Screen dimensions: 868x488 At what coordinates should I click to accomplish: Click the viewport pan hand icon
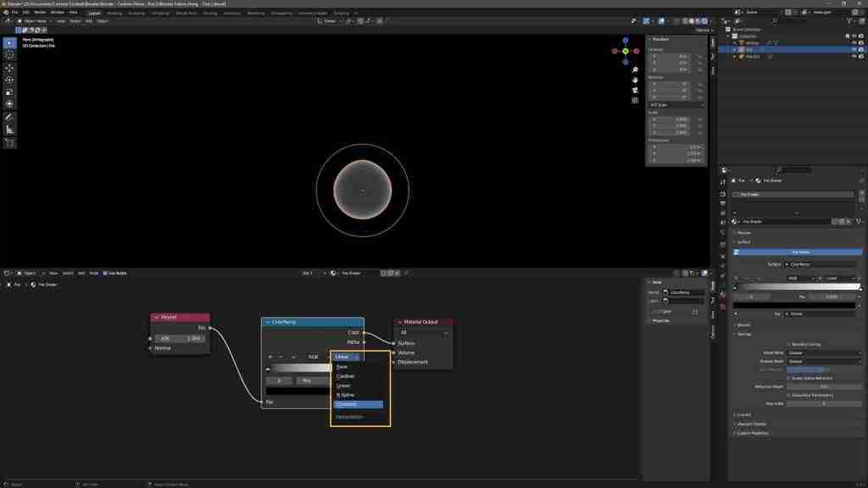click(635, 80)
